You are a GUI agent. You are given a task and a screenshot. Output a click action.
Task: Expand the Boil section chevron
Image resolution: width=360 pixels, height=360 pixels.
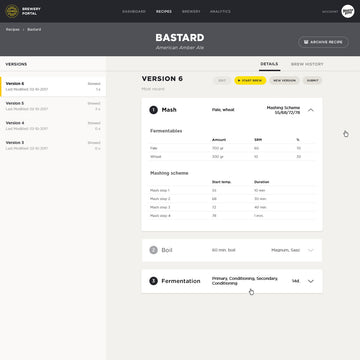click(311, 250)
